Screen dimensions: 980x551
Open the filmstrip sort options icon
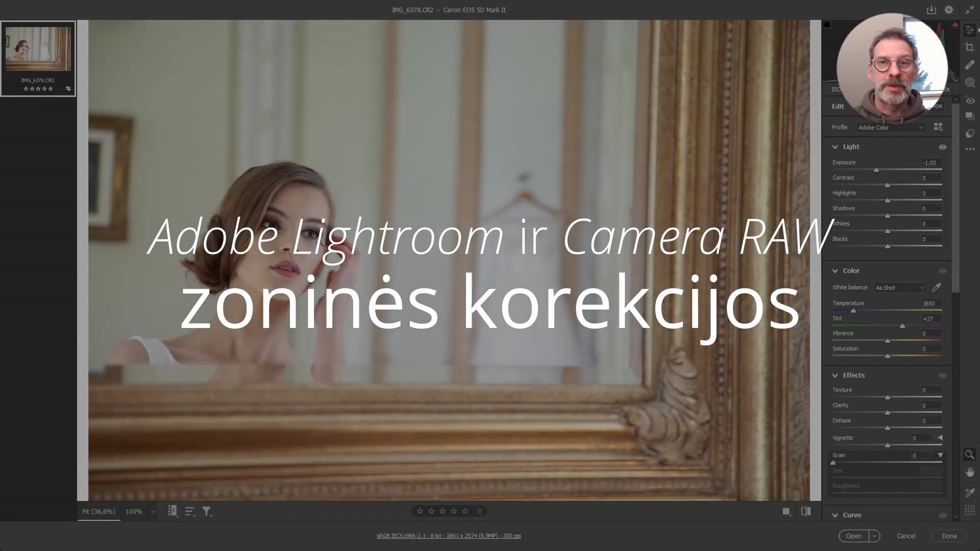pos(189,511)
